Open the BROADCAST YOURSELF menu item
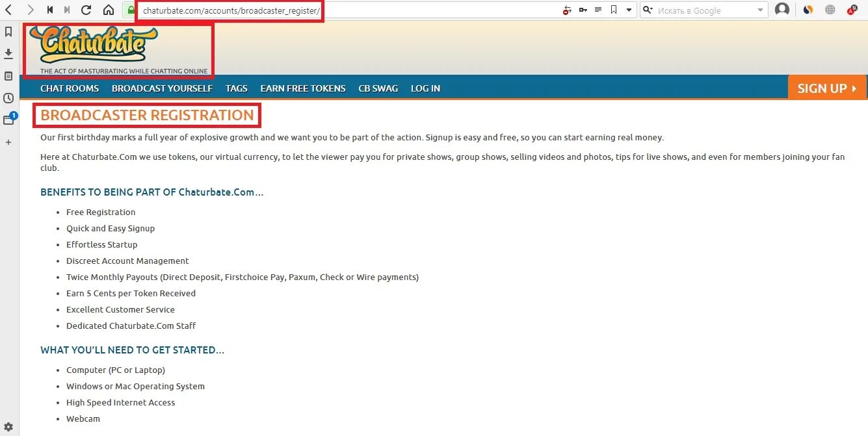Screen dimensions: 868x436 click(x=162, y=88)
